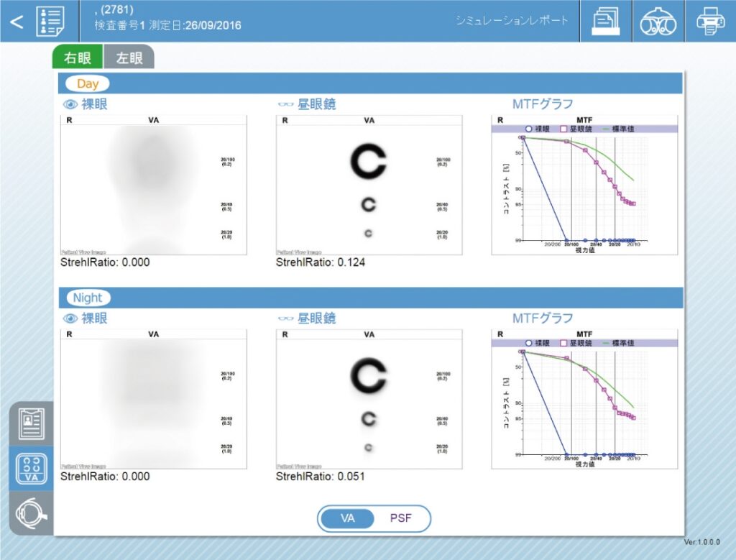Image resolution: width=736 pixels, height=560 pixels.
Task: Click the patient ID (2781) text
Action: tap(116, 9)
